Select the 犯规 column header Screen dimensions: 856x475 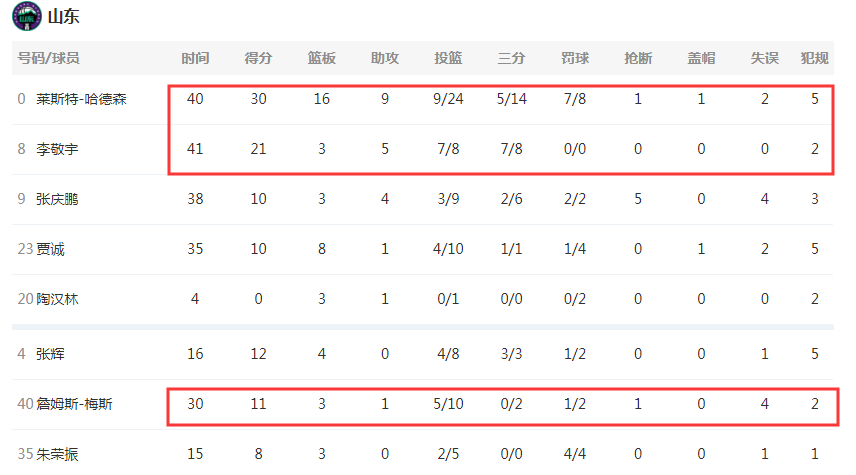tap(815, 58)
